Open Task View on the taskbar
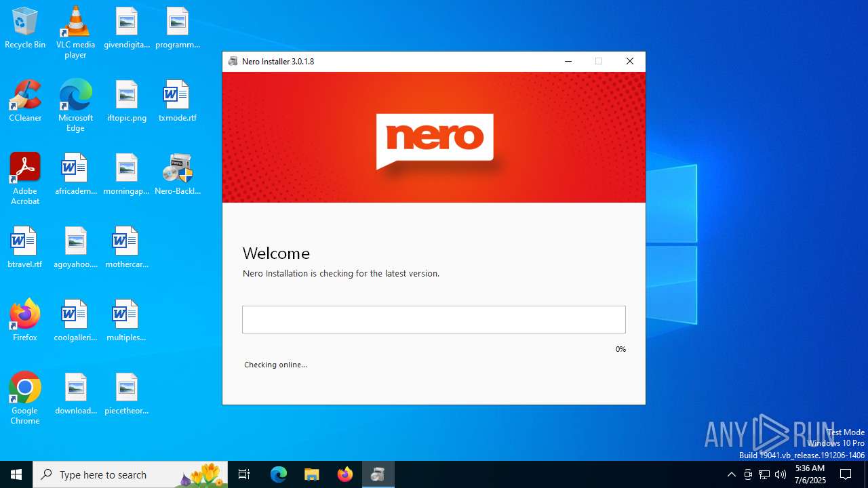Viewport: 868px width, 488px height. [x=244, y=474]
